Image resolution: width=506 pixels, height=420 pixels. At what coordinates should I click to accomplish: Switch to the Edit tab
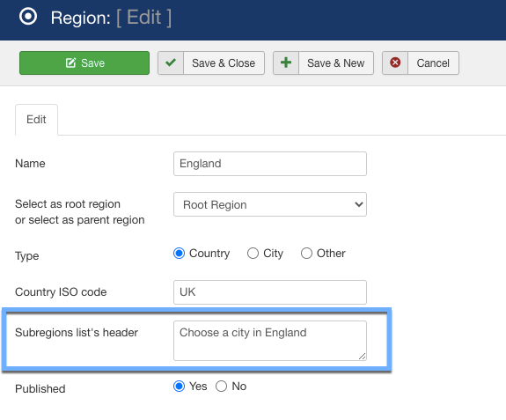pos(36,120)
